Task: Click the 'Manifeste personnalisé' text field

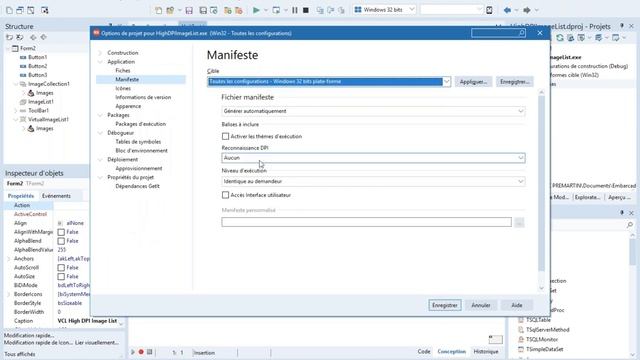Action: pyautogui.click(x=366, y=222)
